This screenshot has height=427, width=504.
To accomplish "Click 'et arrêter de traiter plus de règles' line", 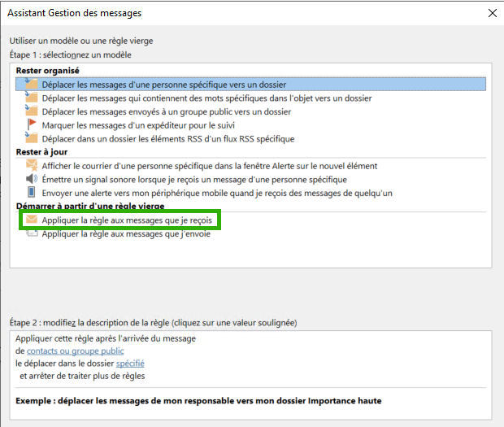I will coord(82,376).
